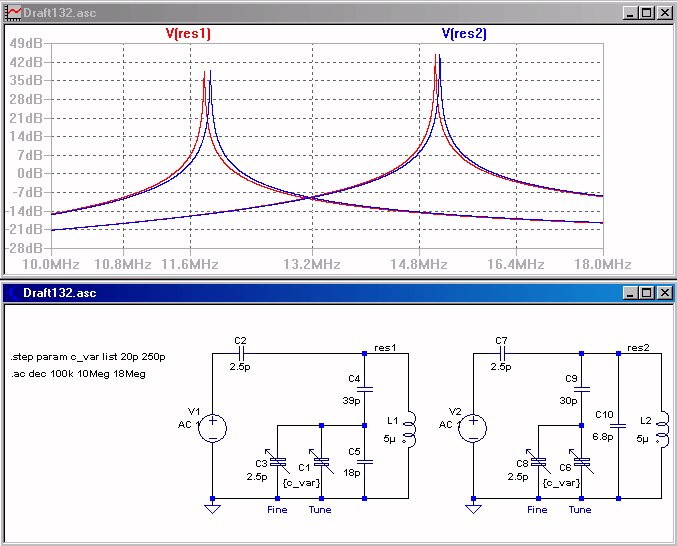Activate the waveform Draft132.asc title bar
The width and height of the screenshot is (677, 546).
338,13
